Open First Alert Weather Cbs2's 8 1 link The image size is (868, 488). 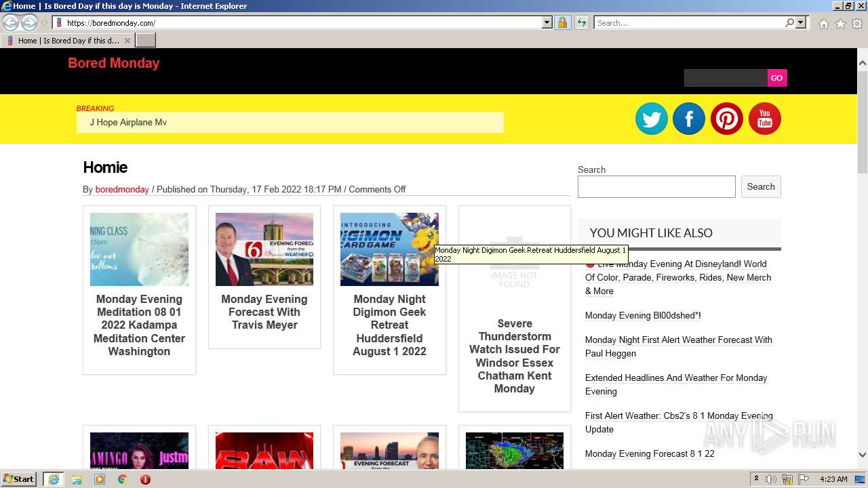click(x=679, y=422)
